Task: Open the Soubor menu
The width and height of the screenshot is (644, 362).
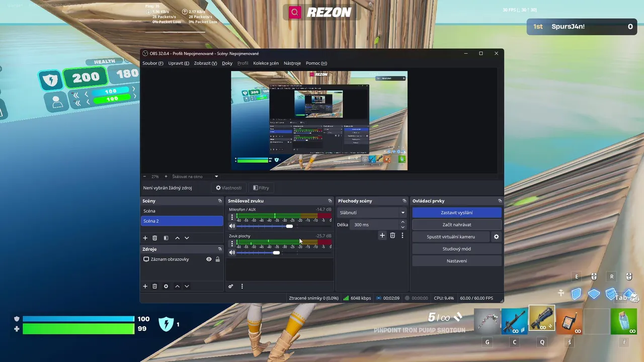Action: (x=152, y=63)
